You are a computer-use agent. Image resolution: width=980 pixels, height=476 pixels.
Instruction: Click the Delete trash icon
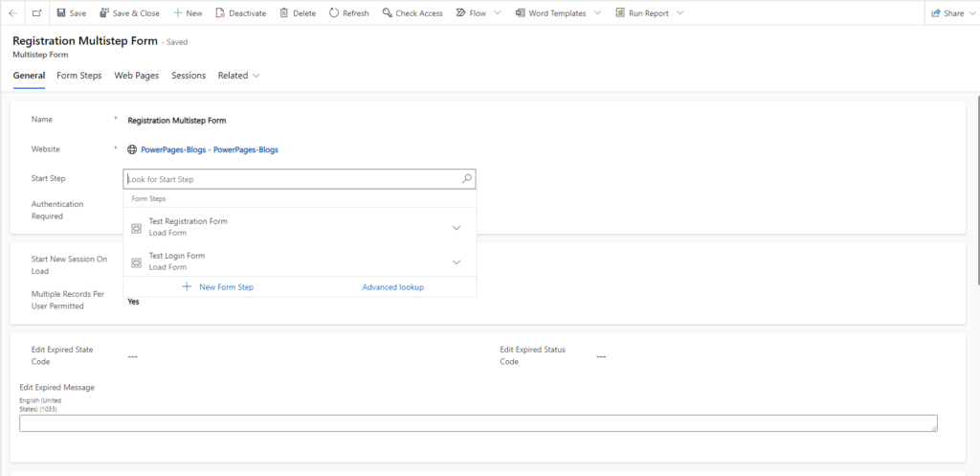pyautogui.click(x=284, y=13)
